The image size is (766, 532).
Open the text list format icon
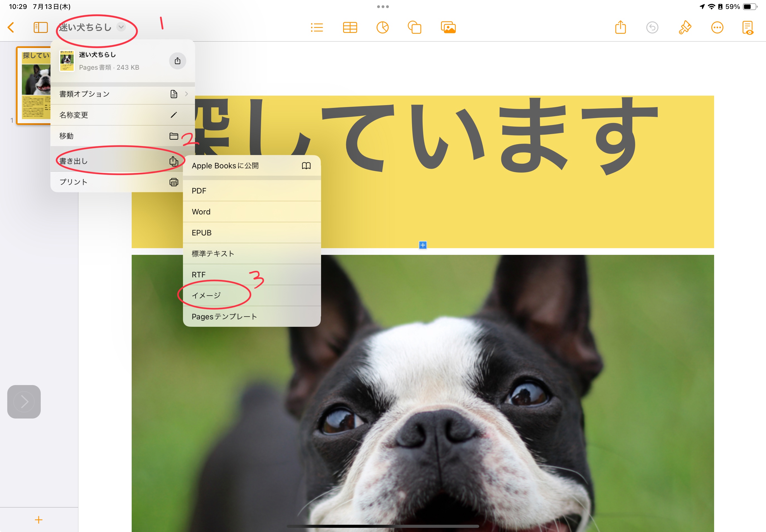(317, 27)
